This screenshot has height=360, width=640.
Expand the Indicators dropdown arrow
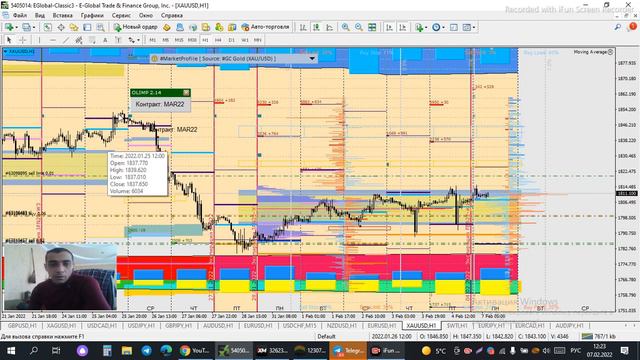pos(425,27)
